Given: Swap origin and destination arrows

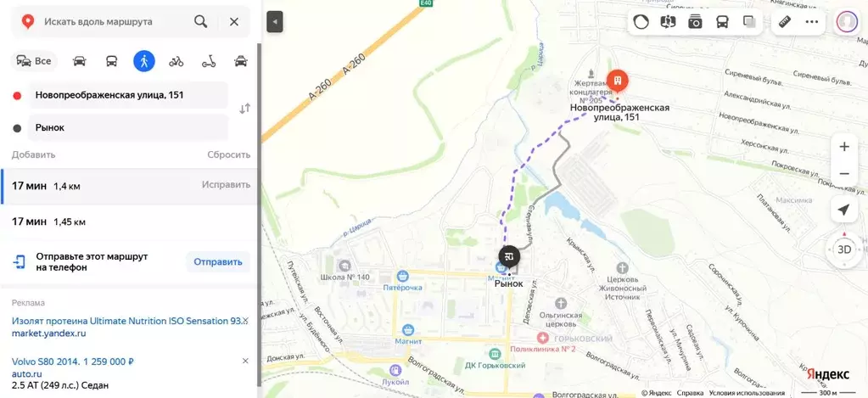Looking at the screenshot, I should [x=244, y=109].
